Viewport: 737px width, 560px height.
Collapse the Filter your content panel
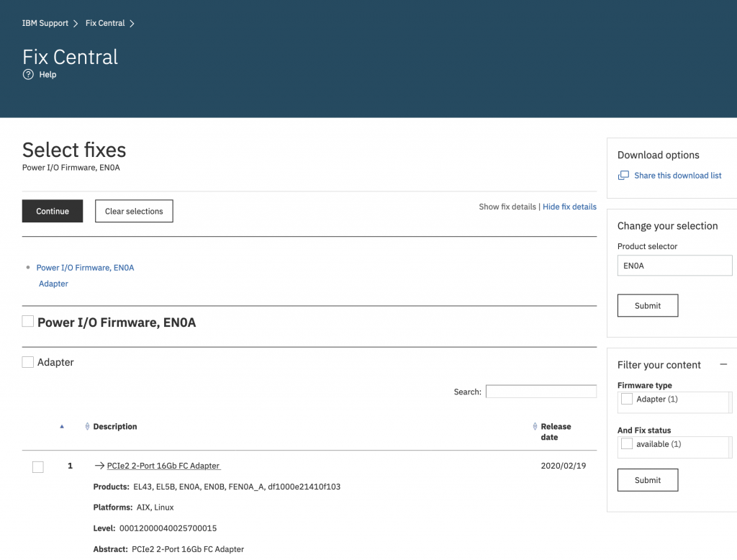tap(723, 365)
